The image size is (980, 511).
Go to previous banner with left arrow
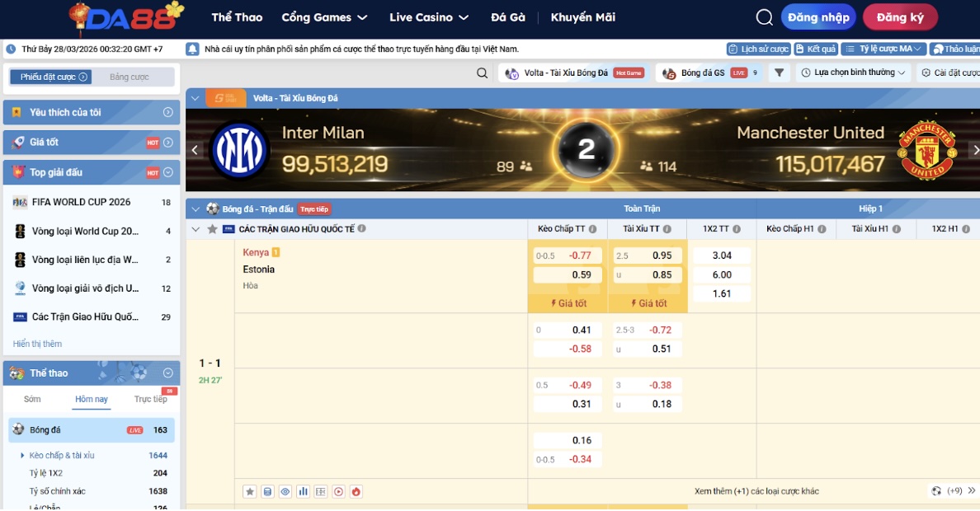pos(195,150)
